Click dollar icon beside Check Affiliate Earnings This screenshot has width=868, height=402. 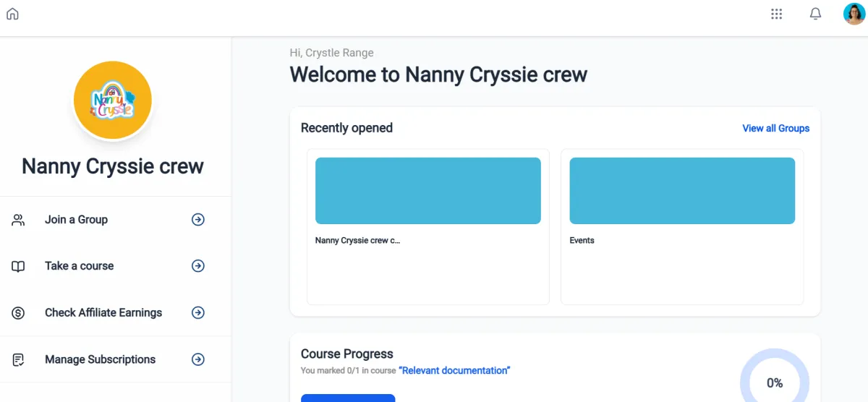click(x=19, y=313)
